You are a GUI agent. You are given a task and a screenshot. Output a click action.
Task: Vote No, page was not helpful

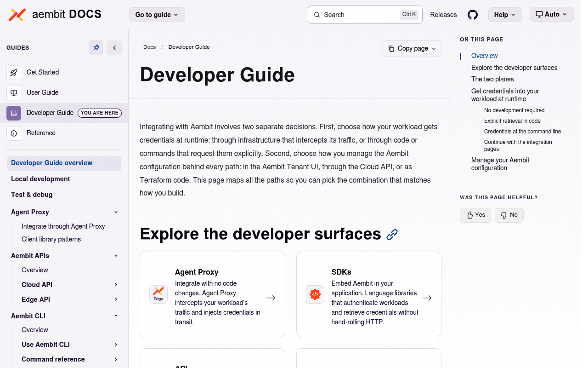coord(509,215)
